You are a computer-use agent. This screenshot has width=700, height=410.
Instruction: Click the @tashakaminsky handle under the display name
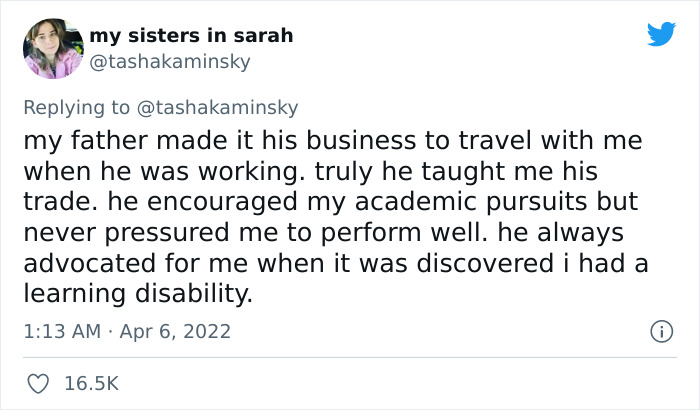click(x=170, y=61)
